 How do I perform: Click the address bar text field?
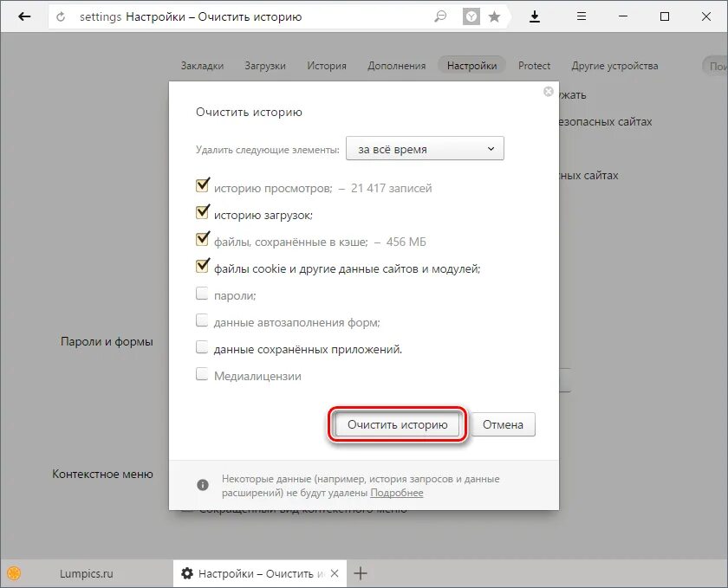256,17
